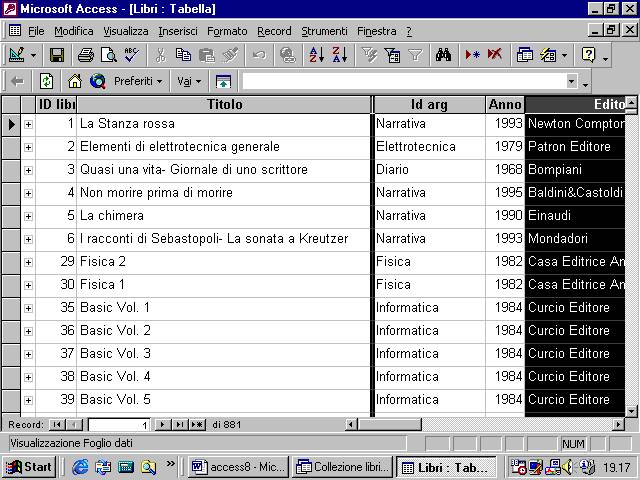Click Show Only Web Toolbar icon
Screen dimensions: 640x480
tap(223, 81)
